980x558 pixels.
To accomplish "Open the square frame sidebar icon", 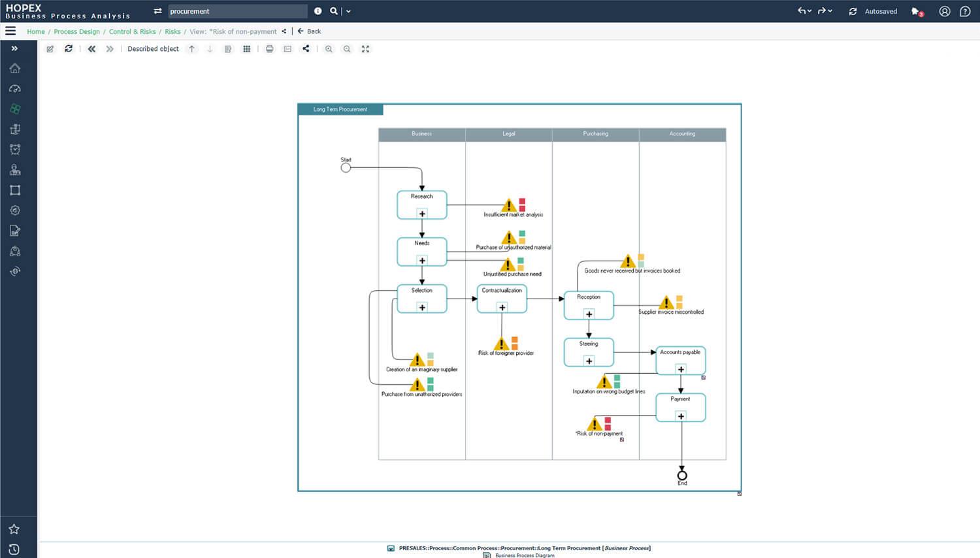I will tap(15, 190).
